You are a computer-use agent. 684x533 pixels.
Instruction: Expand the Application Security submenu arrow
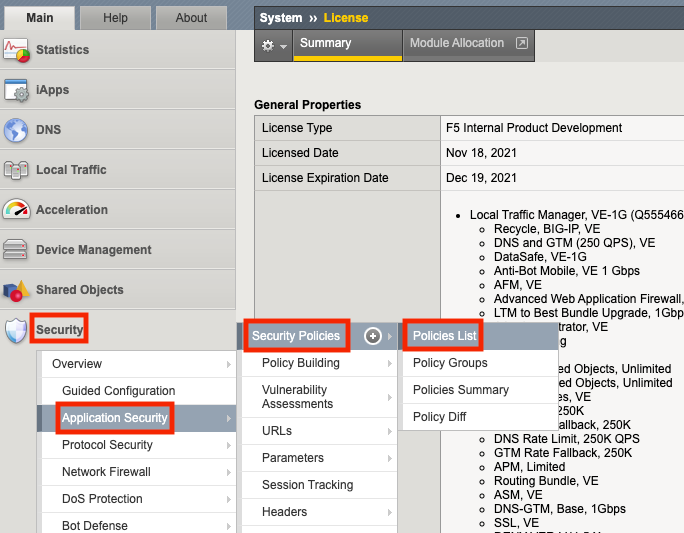[229, 418]
